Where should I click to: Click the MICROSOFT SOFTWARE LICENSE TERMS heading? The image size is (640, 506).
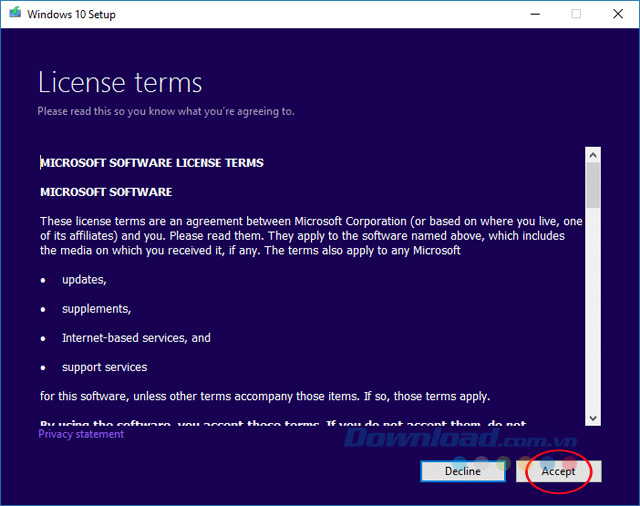(x=152, y=163)
